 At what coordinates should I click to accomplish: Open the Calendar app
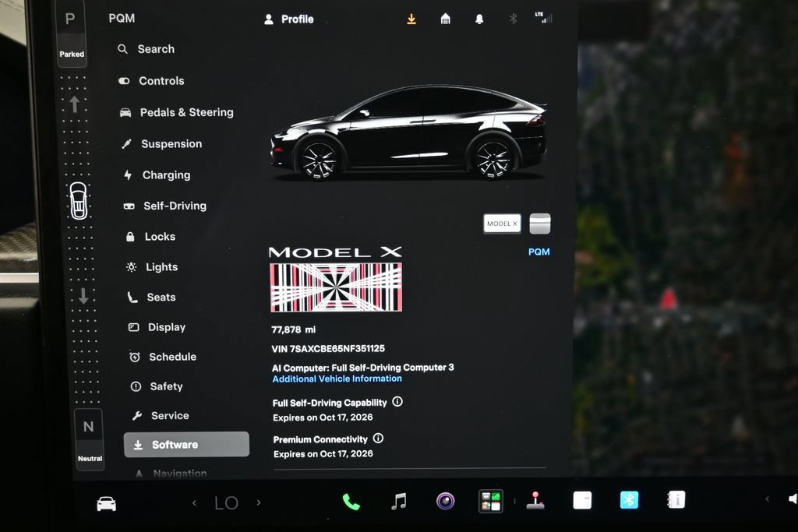click(x=582, y=501)
